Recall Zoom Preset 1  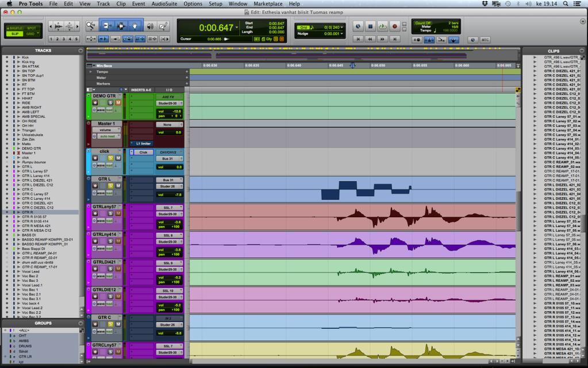51,39
